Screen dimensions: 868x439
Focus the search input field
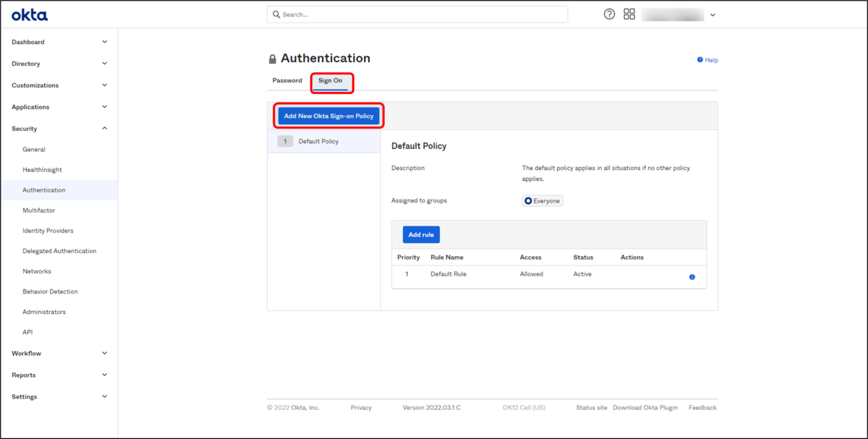point(417,14)
